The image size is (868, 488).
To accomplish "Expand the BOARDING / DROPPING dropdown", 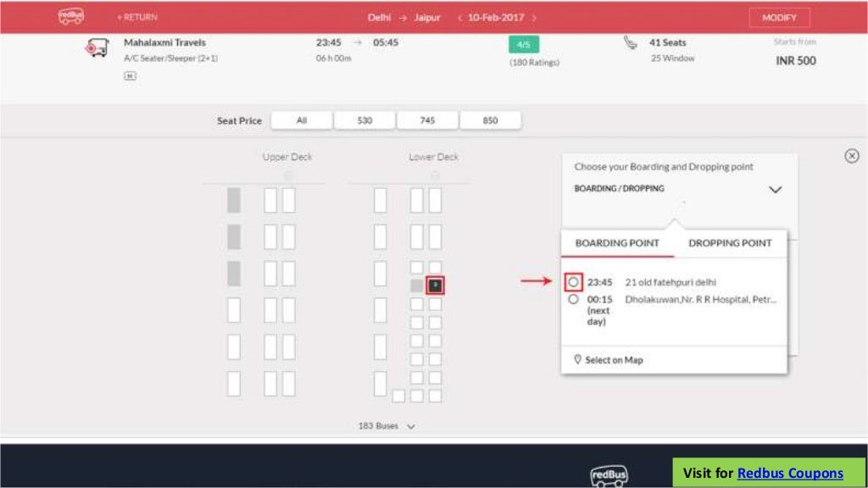I will point(775,189).
